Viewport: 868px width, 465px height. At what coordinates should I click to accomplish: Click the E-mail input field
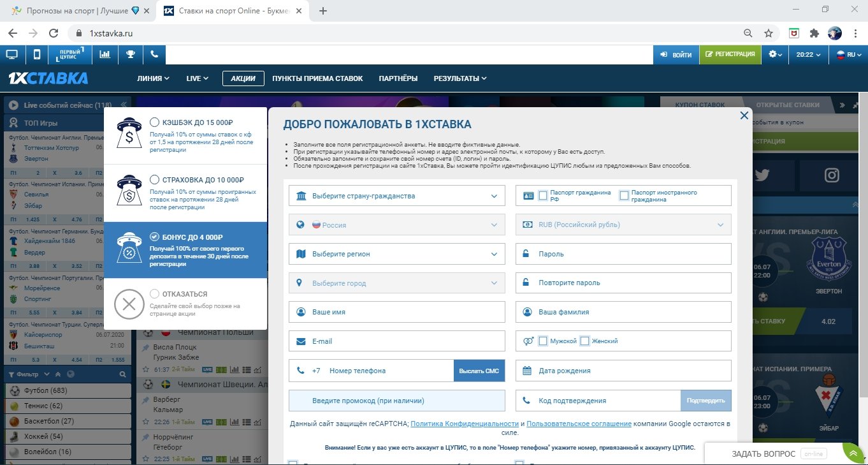(x=396, y=341)
